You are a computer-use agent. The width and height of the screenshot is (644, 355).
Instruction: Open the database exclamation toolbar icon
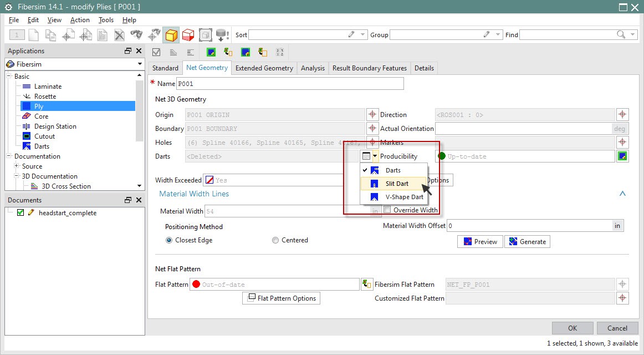click(x=221, y=34)
